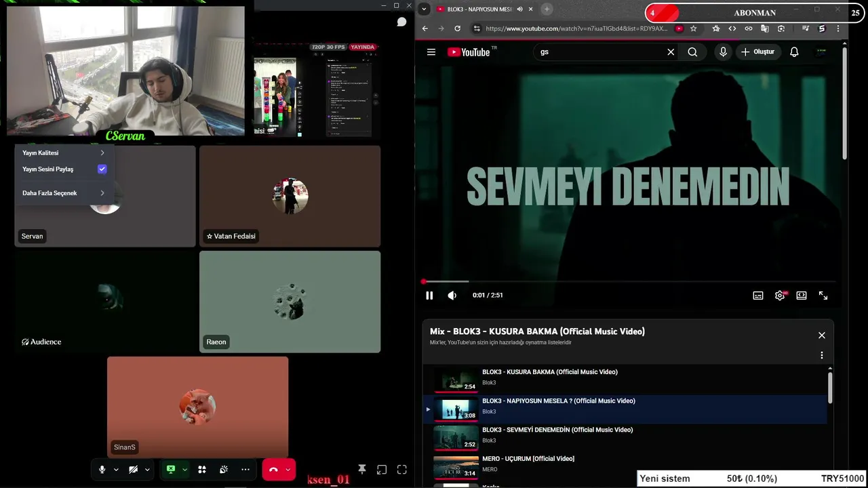Stop screen sharing green button
868x488 pixels.
(x=171, y=469)
